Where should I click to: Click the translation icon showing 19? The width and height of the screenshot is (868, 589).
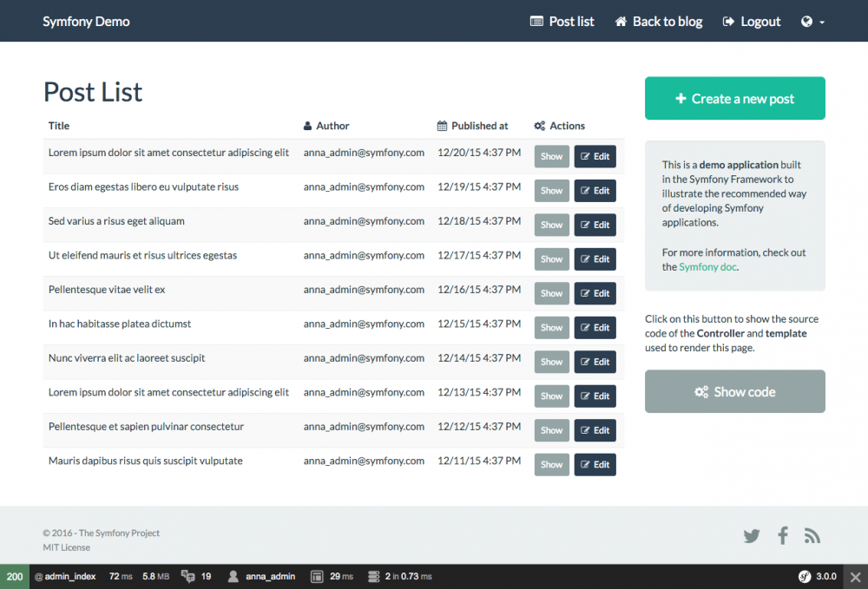[x=188, y=576]
